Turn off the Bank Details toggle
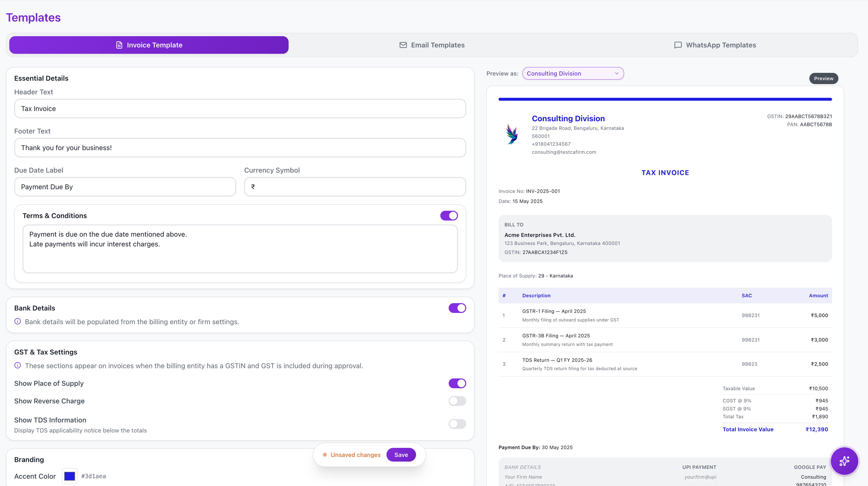Screen dimensions: 868x486 pyautogui.click(x=457, y=308)
